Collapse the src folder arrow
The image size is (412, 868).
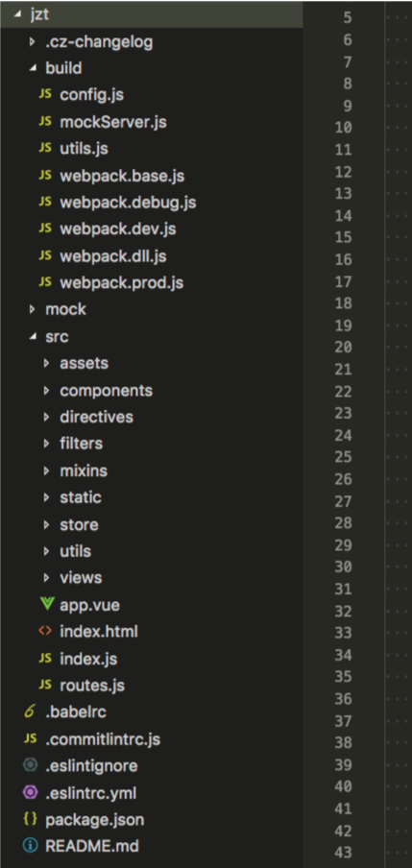[x=33, y=336]
